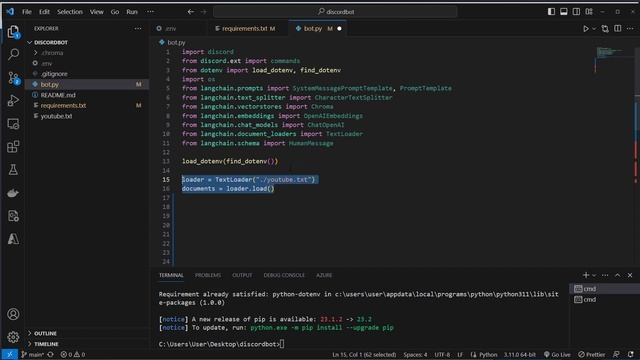Open the Extensions view

13,147
